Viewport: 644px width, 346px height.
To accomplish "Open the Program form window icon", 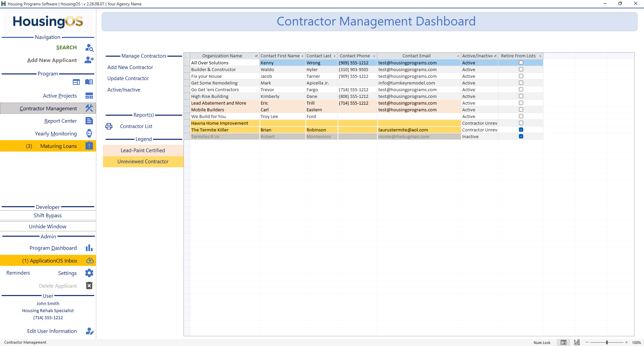I will pyautogui.click(x=76, y=82).
